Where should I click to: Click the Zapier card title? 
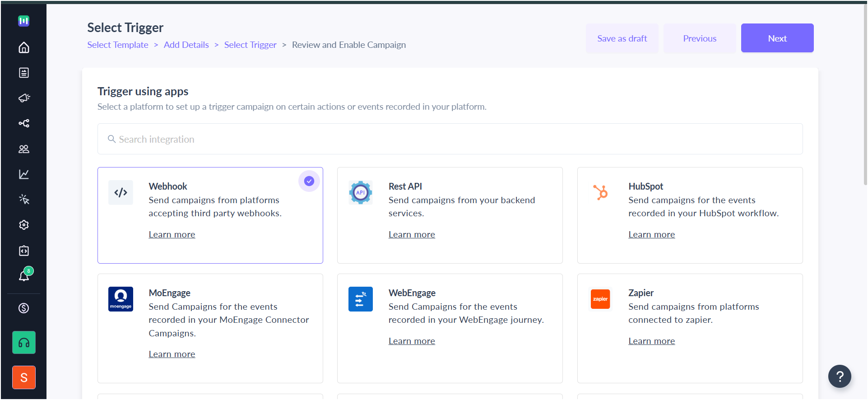pyautogui.click(x=641, y=293)
